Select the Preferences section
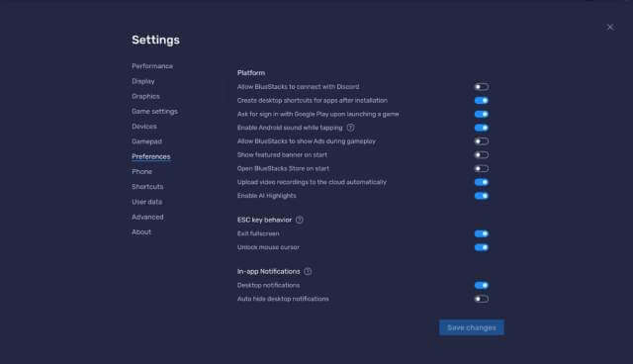Image resolution: width=633 pixels, height=364 pixels. pos(151,156)
